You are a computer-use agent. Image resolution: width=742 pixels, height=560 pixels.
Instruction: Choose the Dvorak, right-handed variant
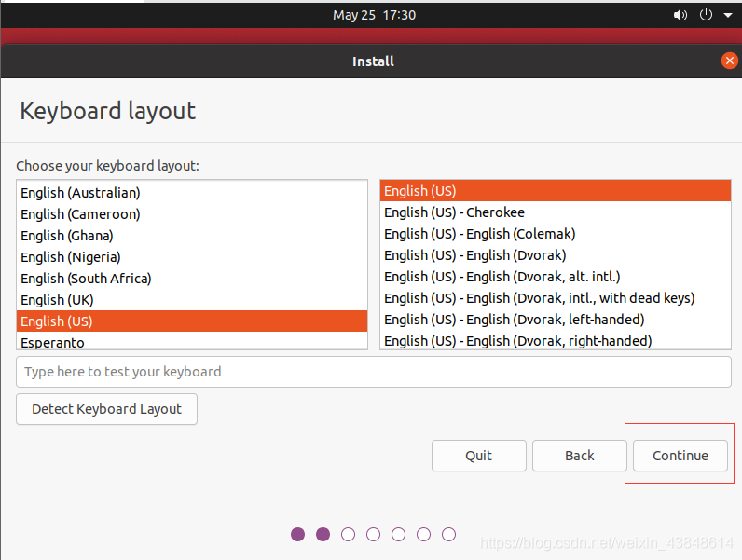(x=555, y=340)
